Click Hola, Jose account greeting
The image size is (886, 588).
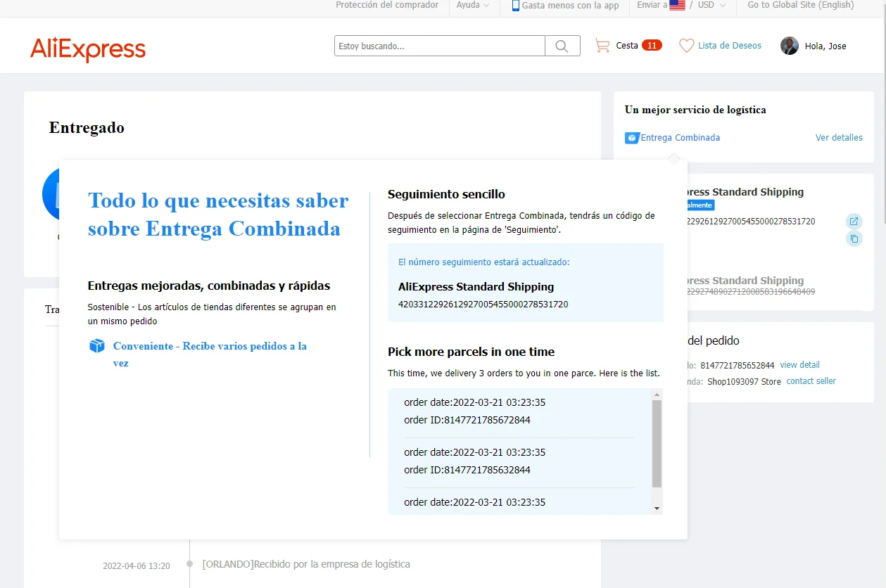[825, 46]
